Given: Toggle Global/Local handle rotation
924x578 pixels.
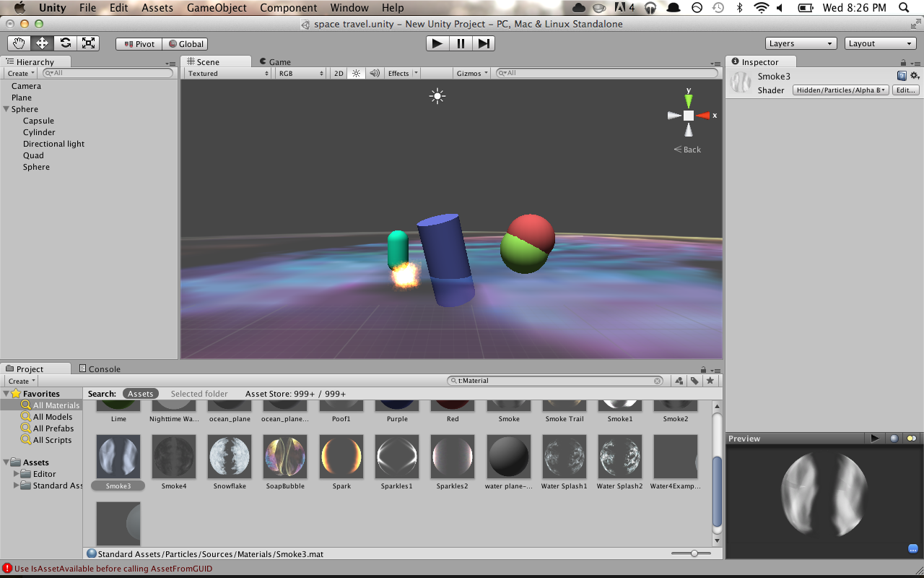Looking at the screenshot, I should pyautogui.click(x=186, y=44).
